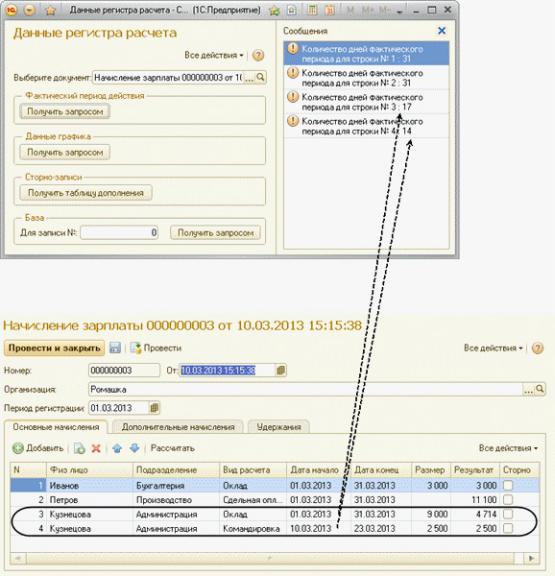555x576 pixels.
Task: Open calendar picker next to 'От' date
Action: point(281,370)
